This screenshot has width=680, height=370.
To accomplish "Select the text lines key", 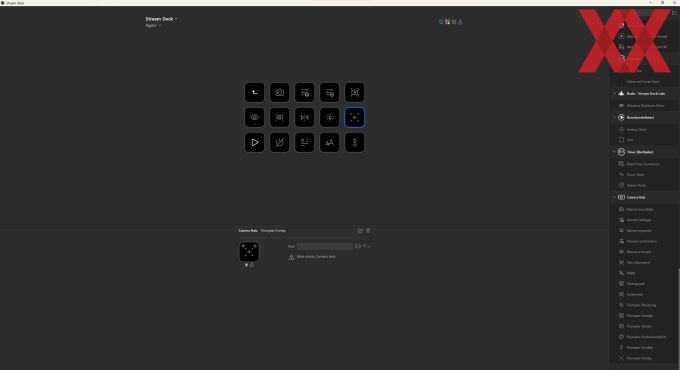I will point(304,142).
